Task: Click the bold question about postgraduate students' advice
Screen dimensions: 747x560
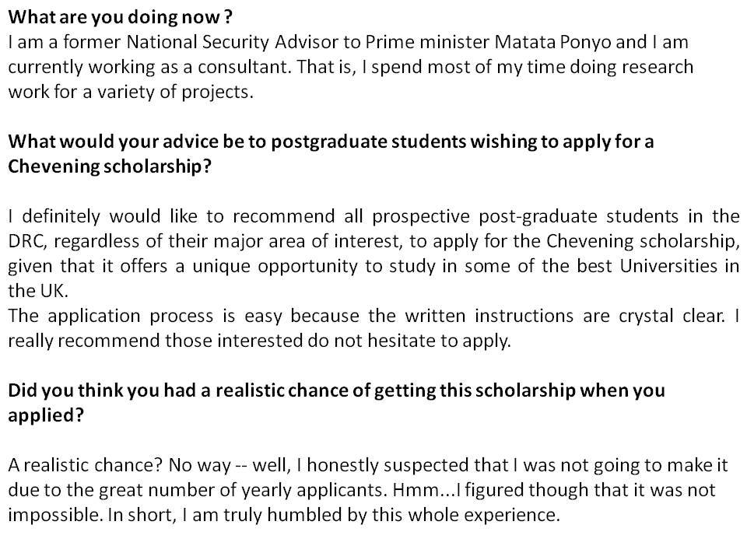Action: point(331,154)
